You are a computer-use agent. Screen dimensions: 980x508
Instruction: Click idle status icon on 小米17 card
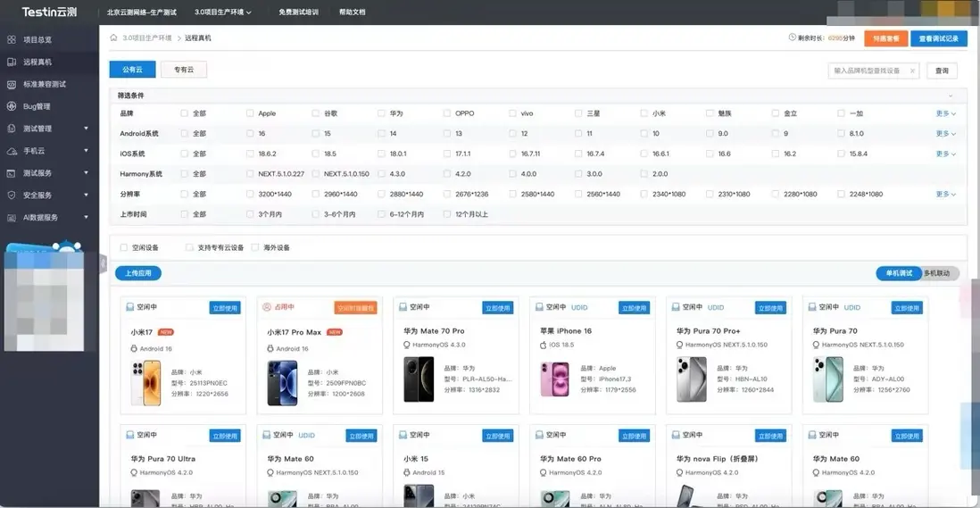[x=130, y=307]
